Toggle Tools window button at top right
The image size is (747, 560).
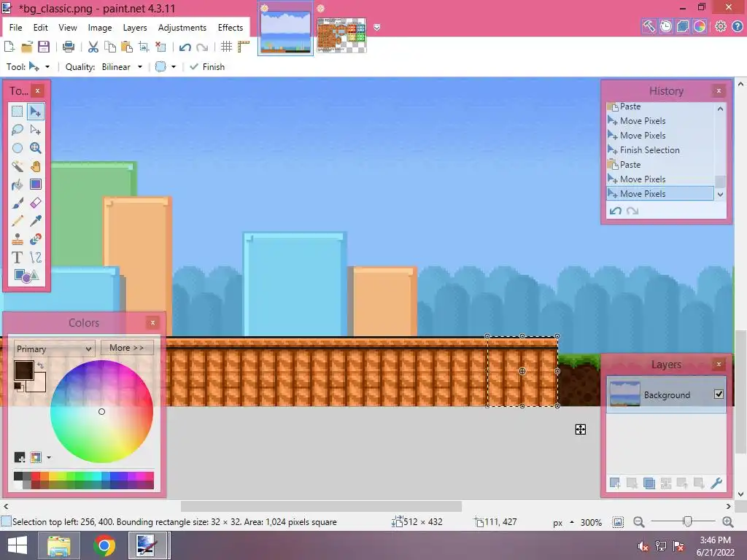tap(649, 26)
